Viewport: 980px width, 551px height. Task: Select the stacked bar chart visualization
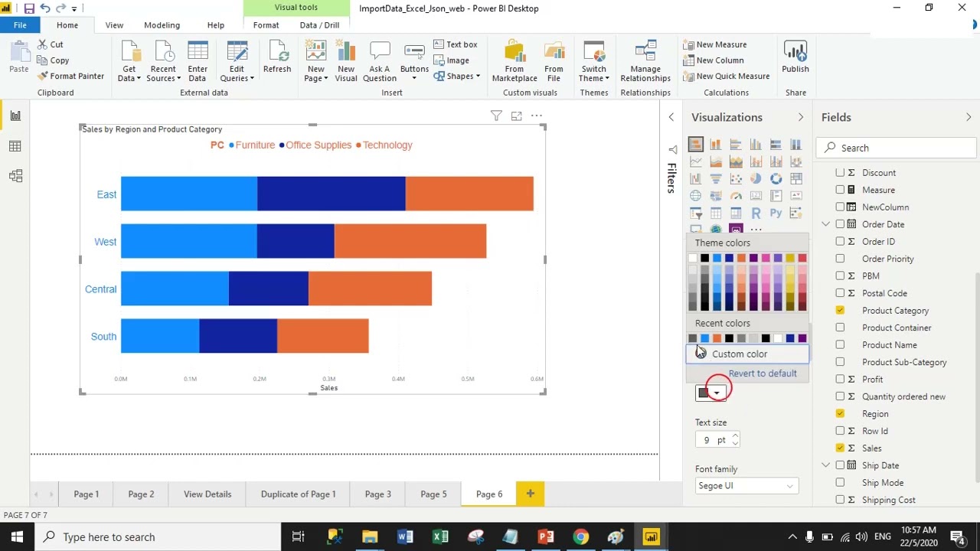[x=695, y=144]
